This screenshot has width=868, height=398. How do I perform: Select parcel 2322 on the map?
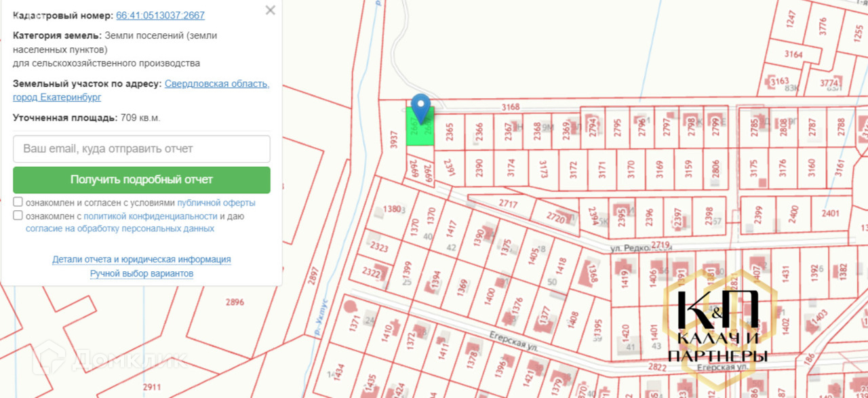371,273
